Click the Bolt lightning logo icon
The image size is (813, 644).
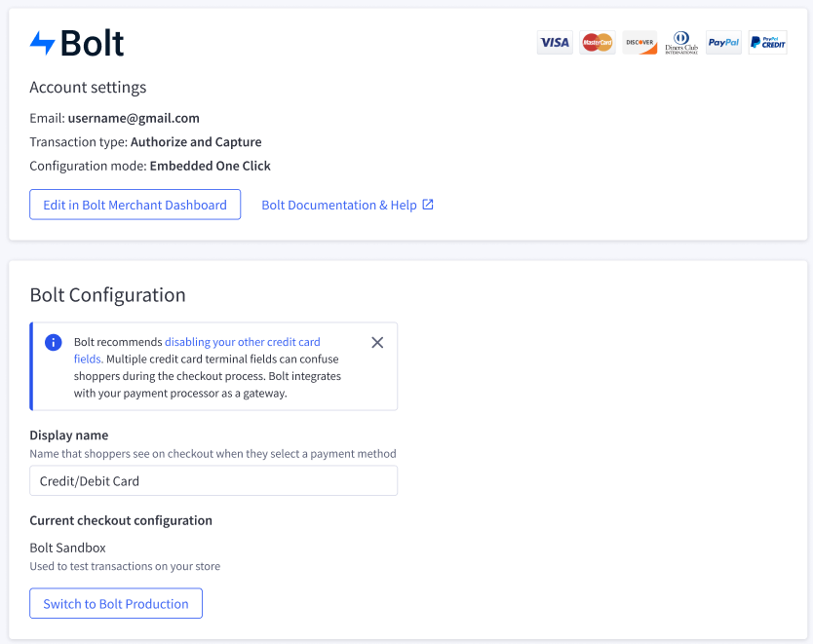point(43,43)
